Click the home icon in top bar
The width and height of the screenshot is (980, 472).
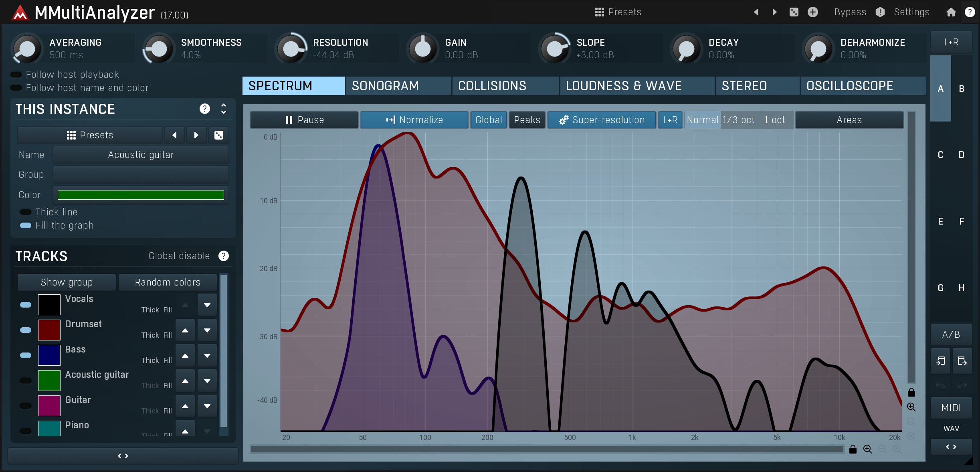(951, 12)
